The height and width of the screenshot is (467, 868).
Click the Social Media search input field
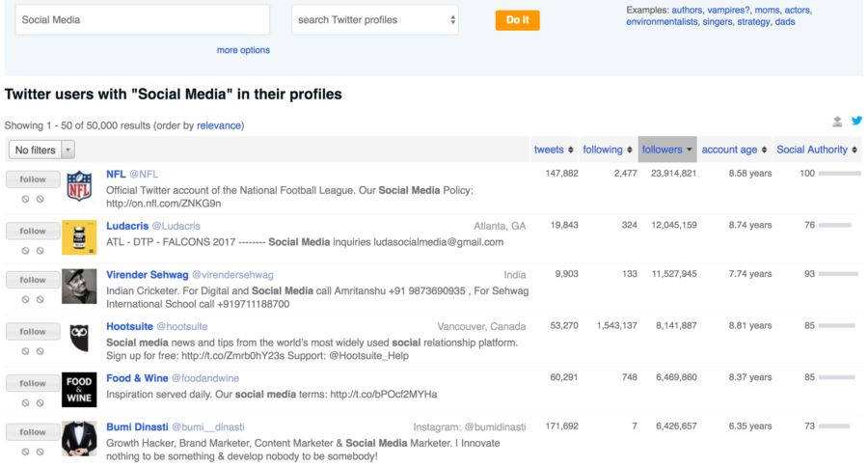[x=143, y=20]
